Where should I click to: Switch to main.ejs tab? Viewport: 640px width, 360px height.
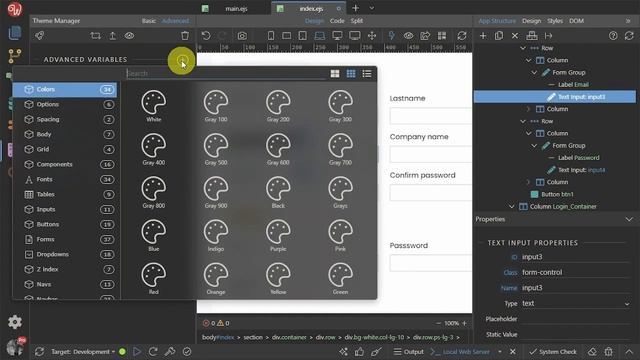click(236, 9)
